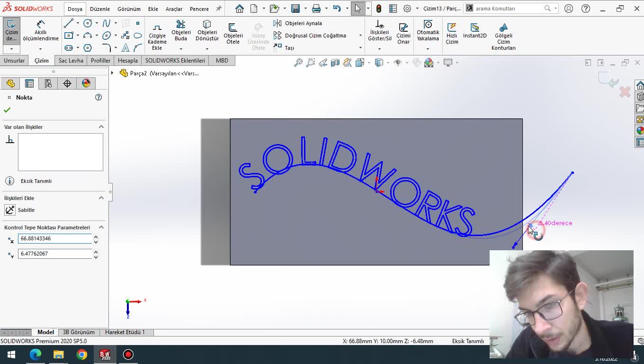
Task: Switch to the SOLIDWORKS Eklentileri tab
Action: [x=175, y=61]
